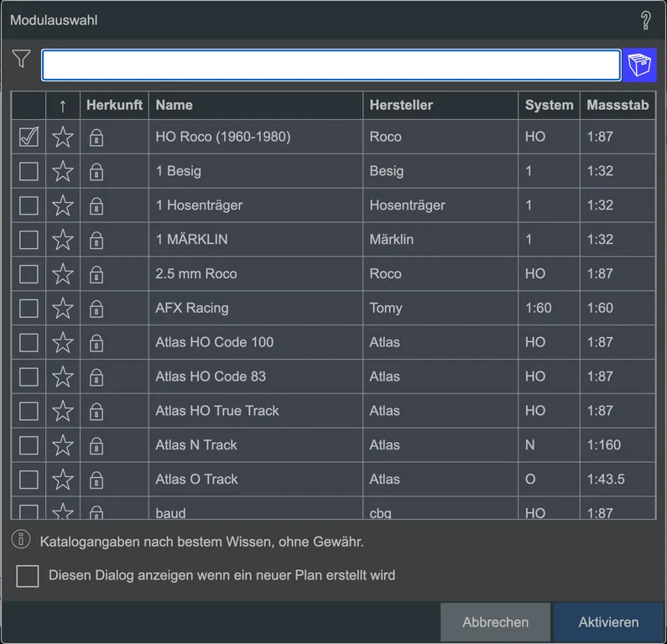
Task: Click lock icon in 2.5 mm Roco row
Action: pyautogui.click(x=96, y=274)
